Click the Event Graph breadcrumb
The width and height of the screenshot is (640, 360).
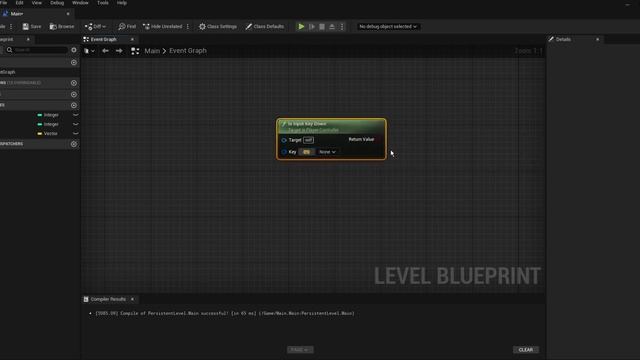188,51
